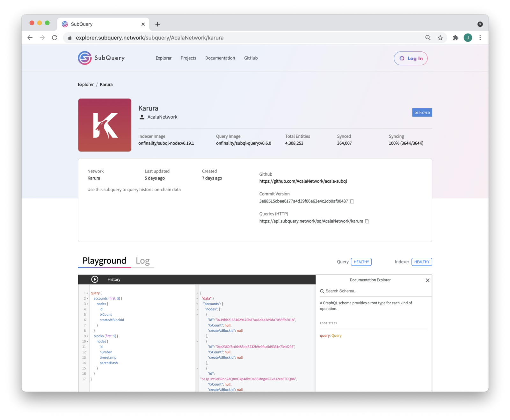Click the browser address bar URL
The height and width of the screenshot is (420, 510).
[x=149, y=38]
